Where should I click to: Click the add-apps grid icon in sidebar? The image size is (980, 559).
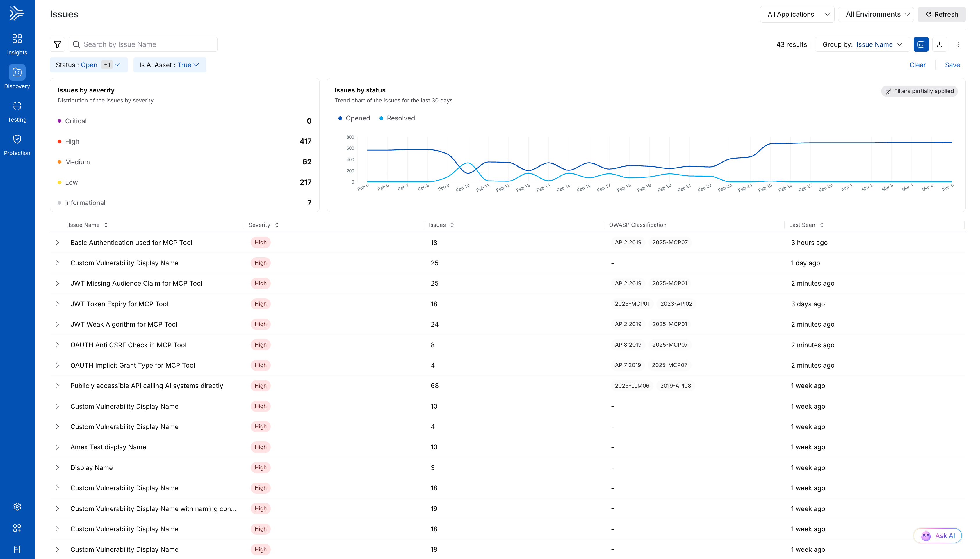pyautogui.click(x=17, y=528)
